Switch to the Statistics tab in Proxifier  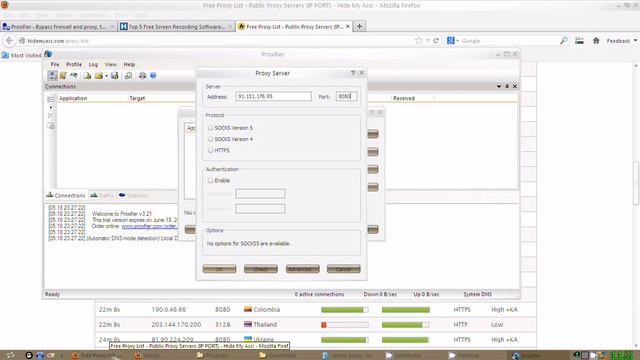[134, 196]
